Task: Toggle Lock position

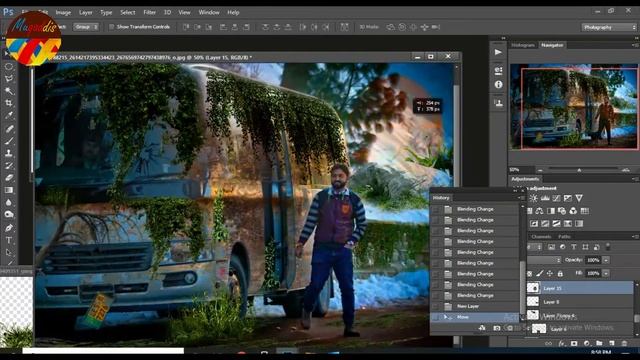Action: point(550,273)
